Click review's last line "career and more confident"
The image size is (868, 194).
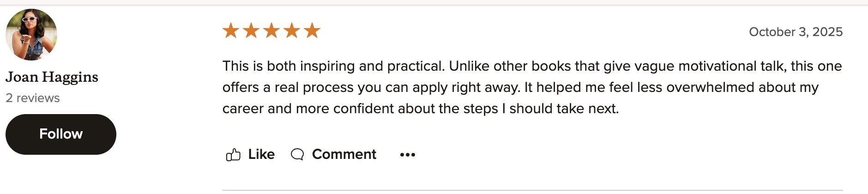pyautogui.click(x=420, y=109)
